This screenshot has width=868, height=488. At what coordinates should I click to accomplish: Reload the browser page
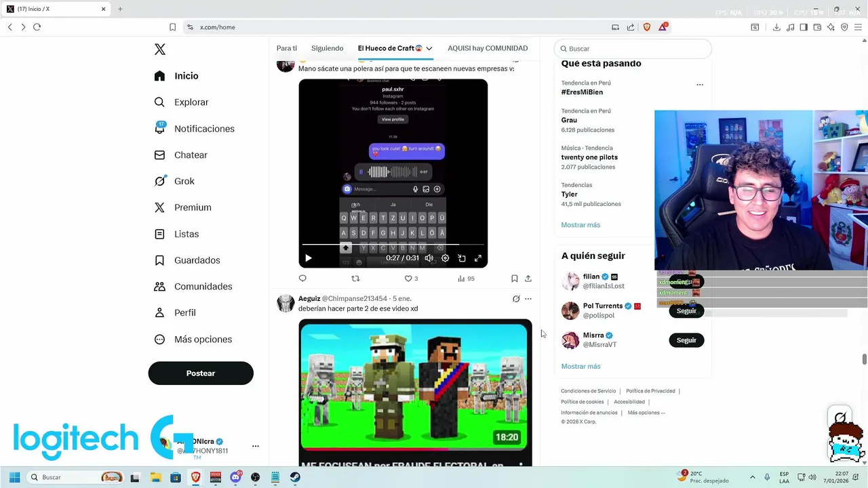[x=37, y=27]
